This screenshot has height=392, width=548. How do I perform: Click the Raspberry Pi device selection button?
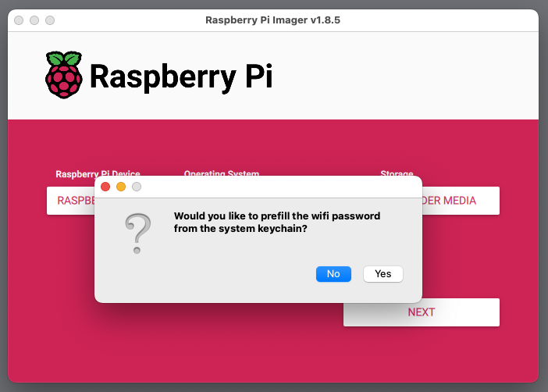70,201
